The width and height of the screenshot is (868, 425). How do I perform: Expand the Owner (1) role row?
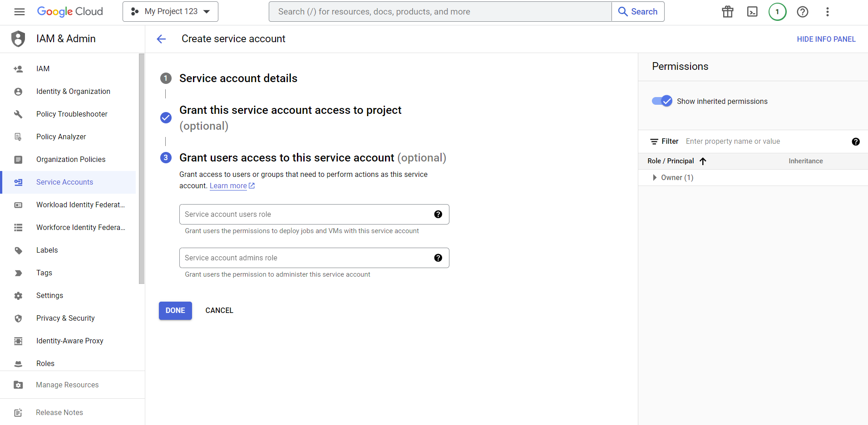coord(655,178)
